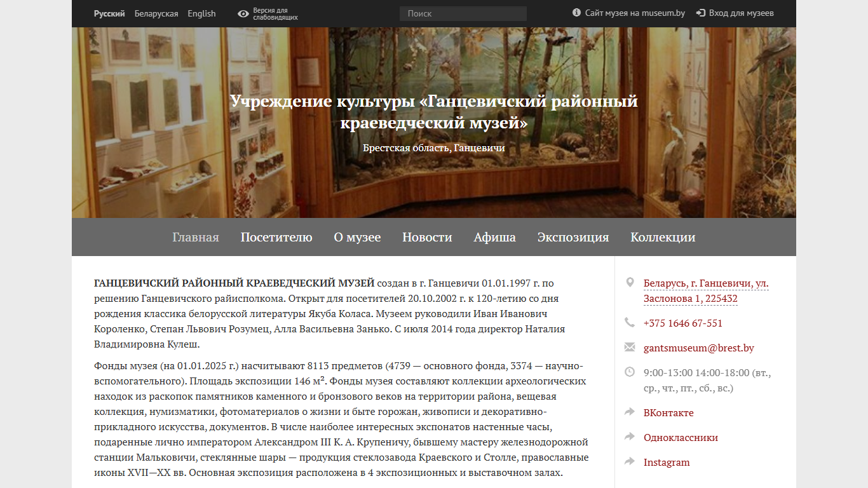
Task: Open the Посетителю menu item
Action: point(276,237)
